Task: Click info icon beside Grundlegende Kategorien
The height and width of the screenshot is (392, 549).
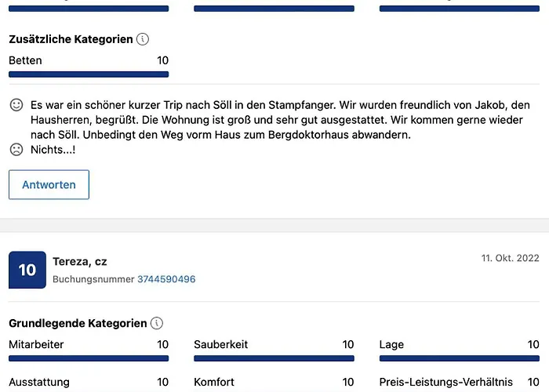Action: point(157,323)
